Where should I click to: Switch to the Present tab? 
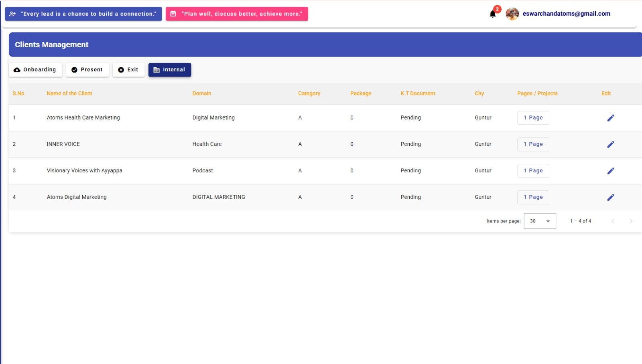click(87, 70)
